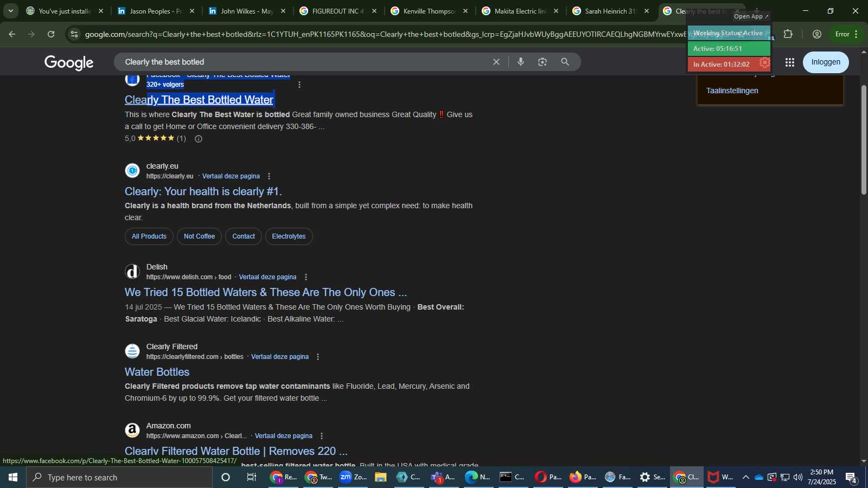This screenshot has width=868, height=488.
Task: Click Taalinstellingen link
Action: [732, 91]
